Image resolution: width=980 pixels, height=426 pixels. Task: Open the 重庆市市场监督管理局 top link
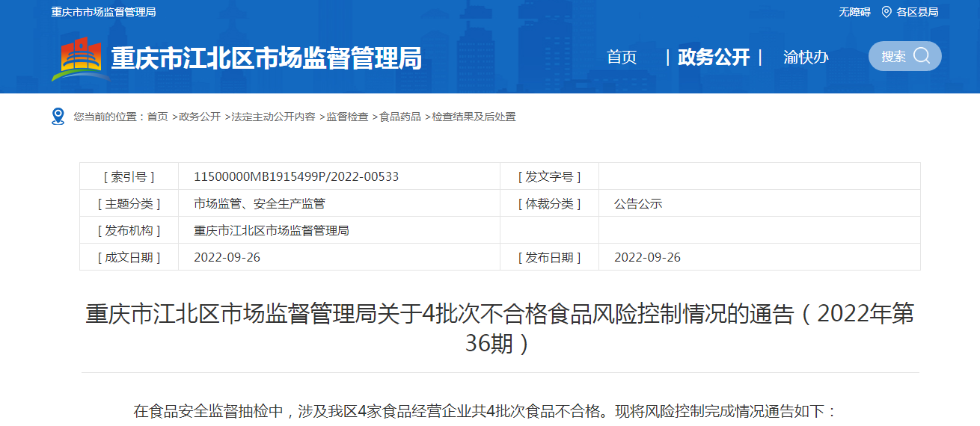click(x=103, y=12)
